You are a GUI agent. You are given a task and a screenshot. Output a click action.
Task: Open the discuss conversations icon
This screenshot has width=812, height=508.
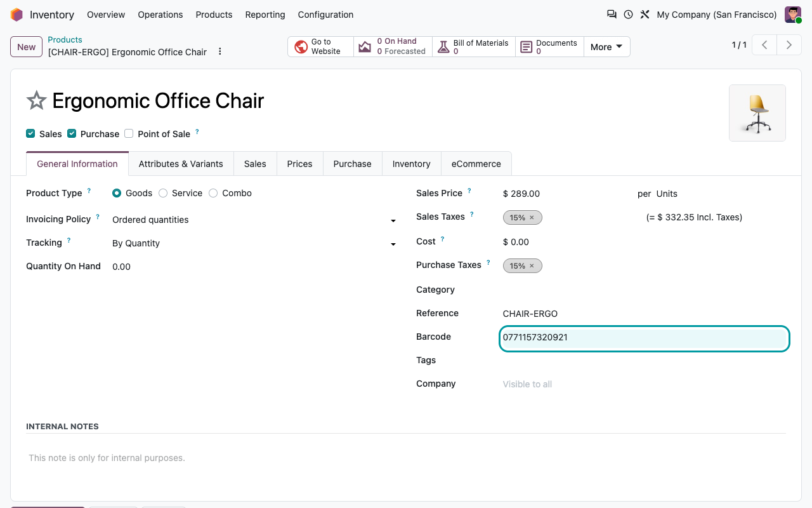(612, 15)
